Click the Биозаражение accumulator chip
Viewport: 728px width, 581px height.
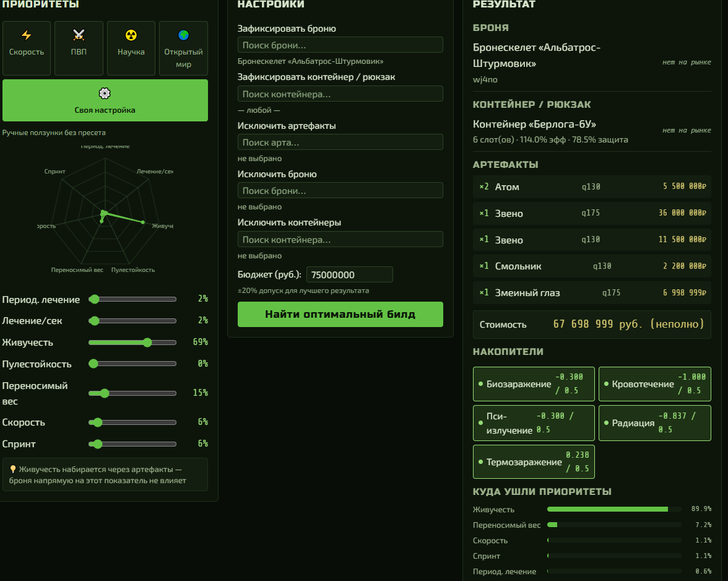point(534,384)
